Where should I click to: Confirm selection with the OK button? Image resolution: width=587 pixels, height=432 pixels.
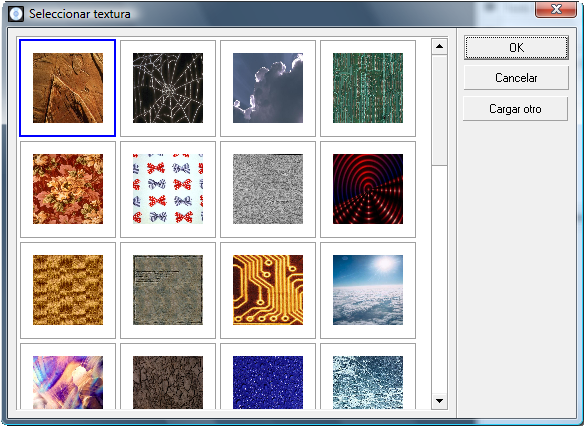tap(516, 48)
